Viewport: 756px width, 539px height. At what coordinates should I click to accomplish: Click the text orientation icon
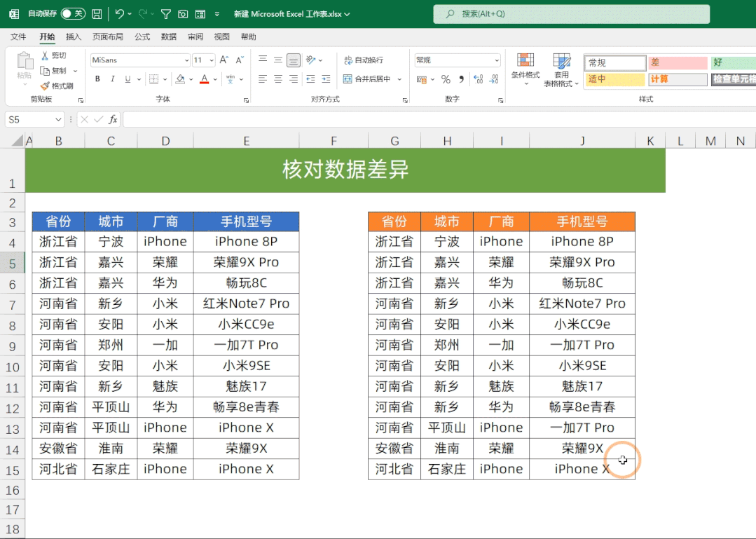(x=311, y=60)
